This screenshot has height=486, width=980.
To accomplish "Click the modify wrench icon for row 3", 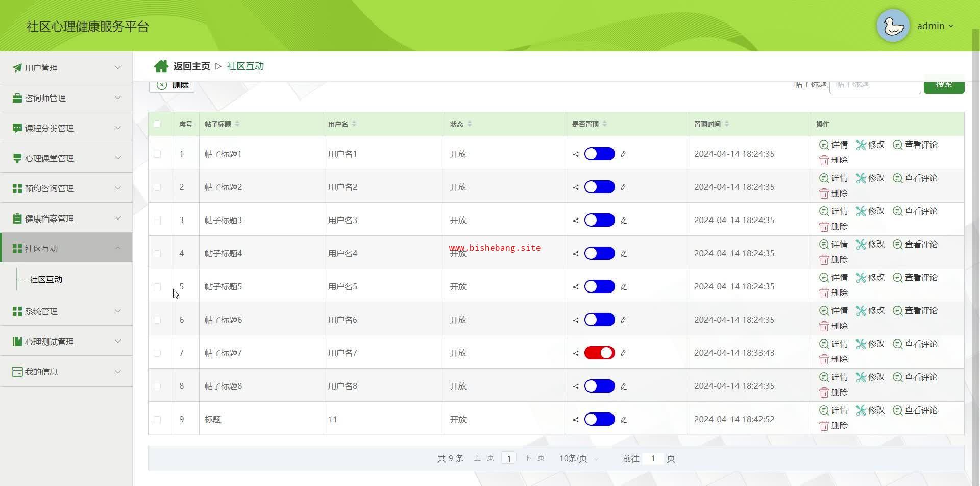I will 861,211.
